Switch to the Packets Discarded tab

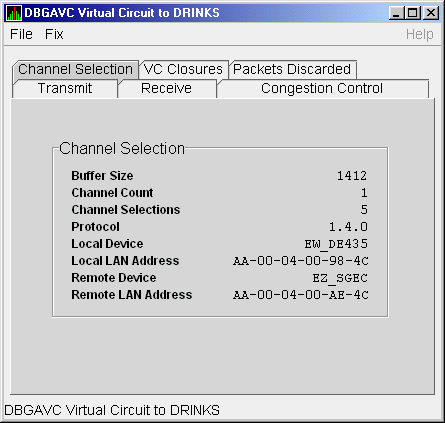tap(292, 69)
